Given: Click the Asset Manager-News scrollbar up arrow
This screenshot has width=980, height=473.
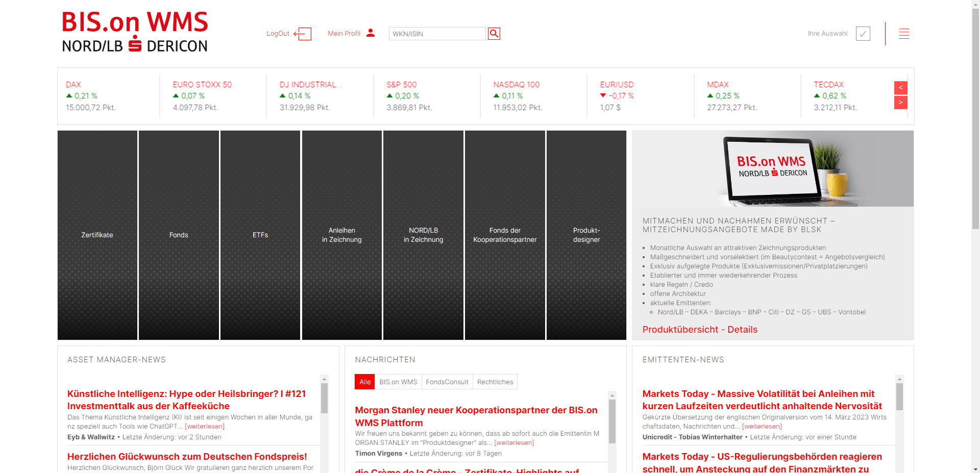Looking at the screenshot, I should [x=324, y=379].
